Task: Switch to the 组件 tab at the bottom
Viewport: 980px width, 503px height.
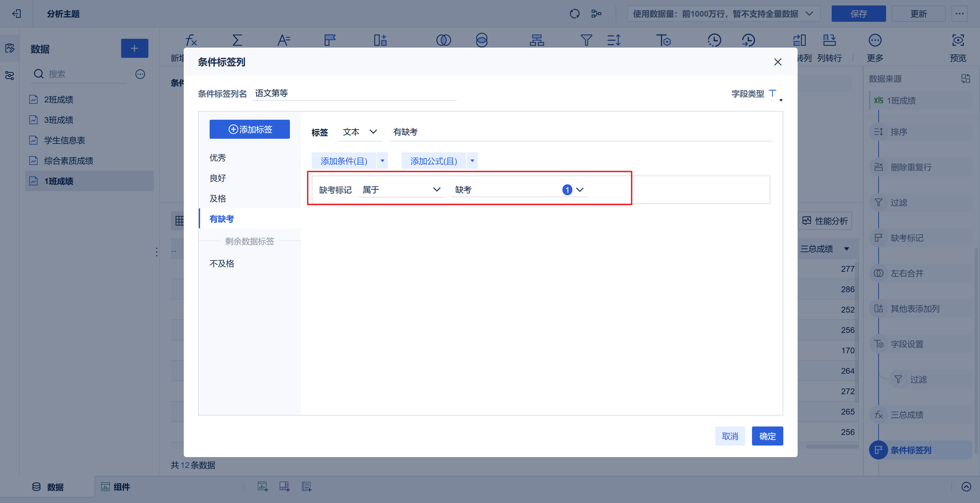Action: click(121, 487)
